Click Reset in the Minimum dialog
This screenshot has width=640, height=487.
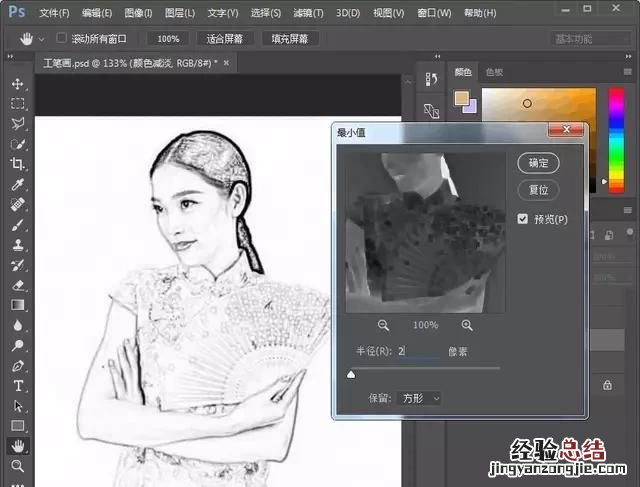(538, 190)
